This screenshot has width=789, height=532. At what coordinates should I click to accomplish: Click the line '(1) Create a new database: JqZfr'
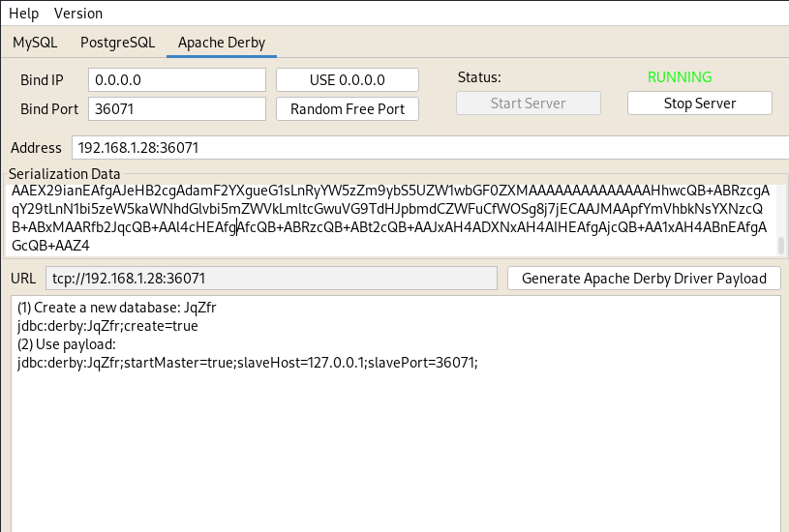(117, 308)
